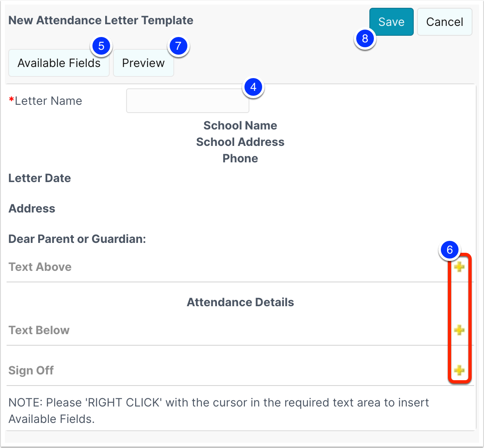Click the School Name header text

240,126
